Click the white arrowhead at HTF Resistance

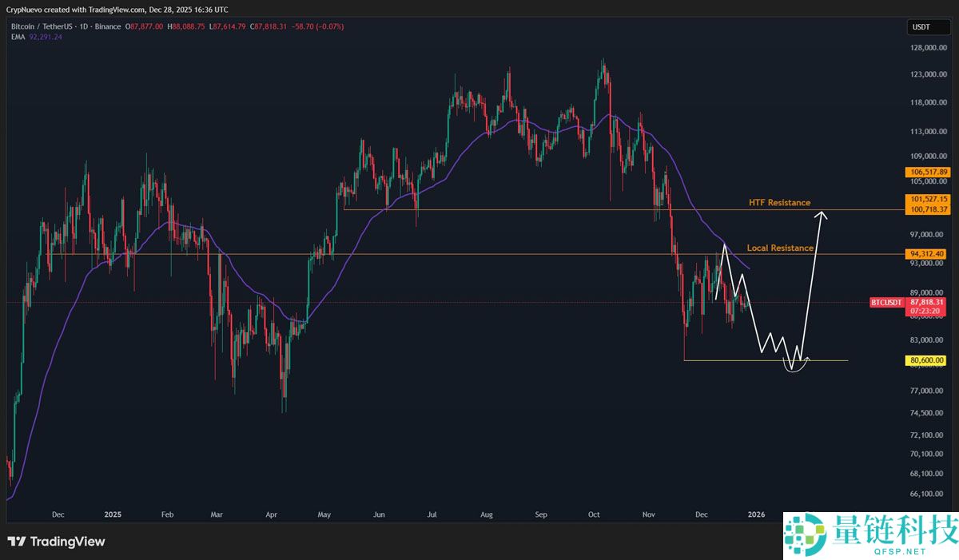click(821, 213)
